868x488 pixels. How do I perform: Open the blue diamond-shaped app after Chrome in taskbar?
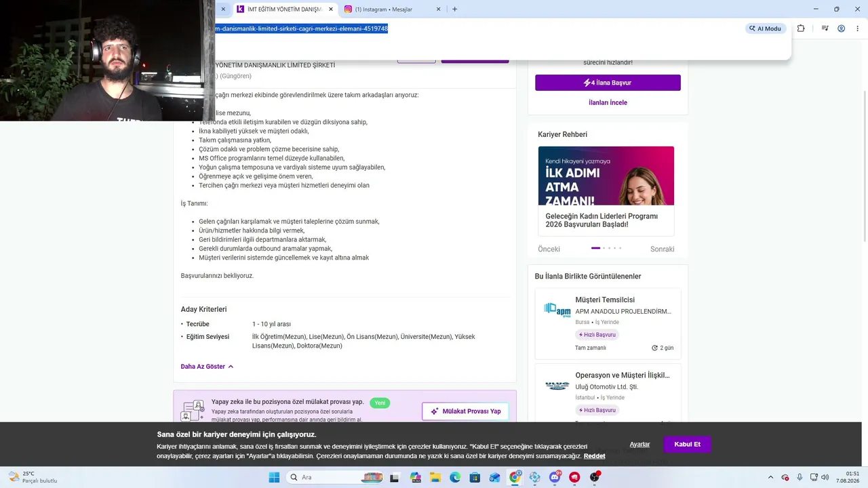pyautogui.click(x=535, y=477)
